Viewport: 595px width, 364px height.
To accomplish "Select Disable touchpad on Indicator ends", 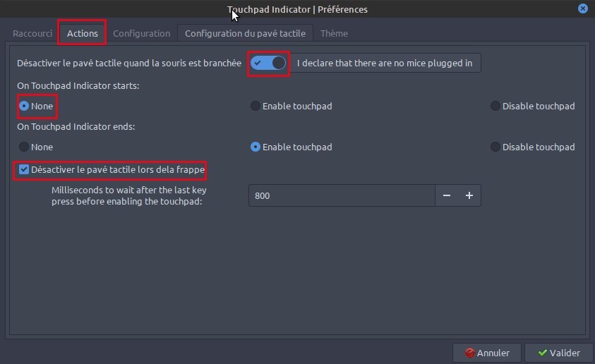I will coord(533,147).
